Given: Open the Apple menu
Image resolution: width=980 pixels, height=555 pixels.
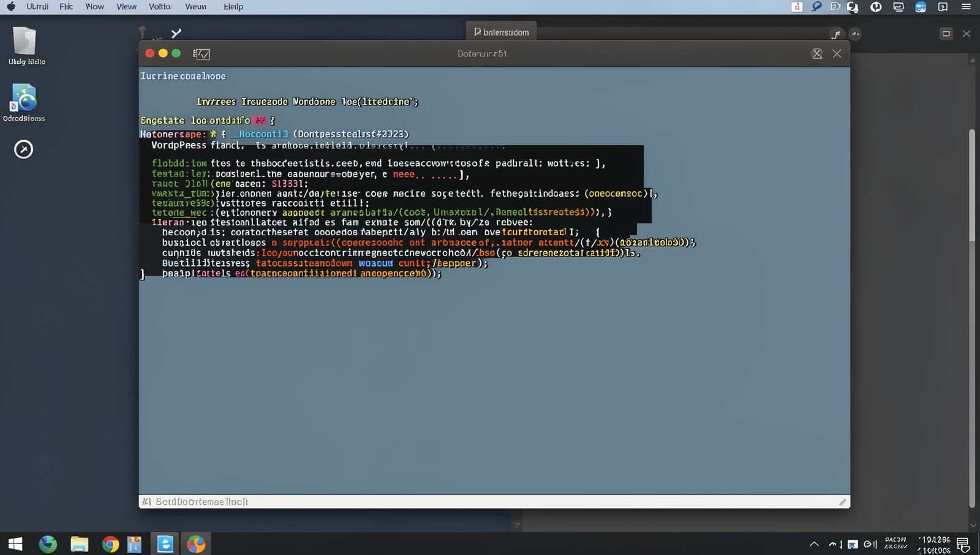Looking at the screenshot, I should point(11,7).
